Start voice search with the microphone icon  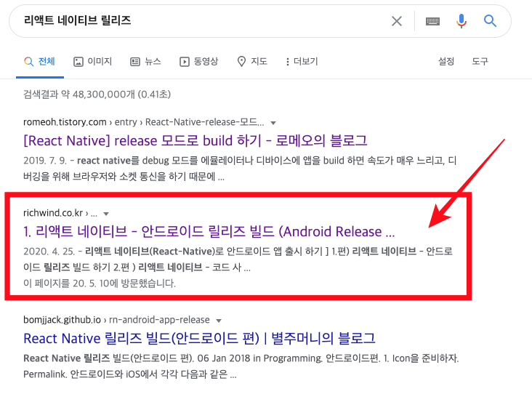(x=461, y=21)
